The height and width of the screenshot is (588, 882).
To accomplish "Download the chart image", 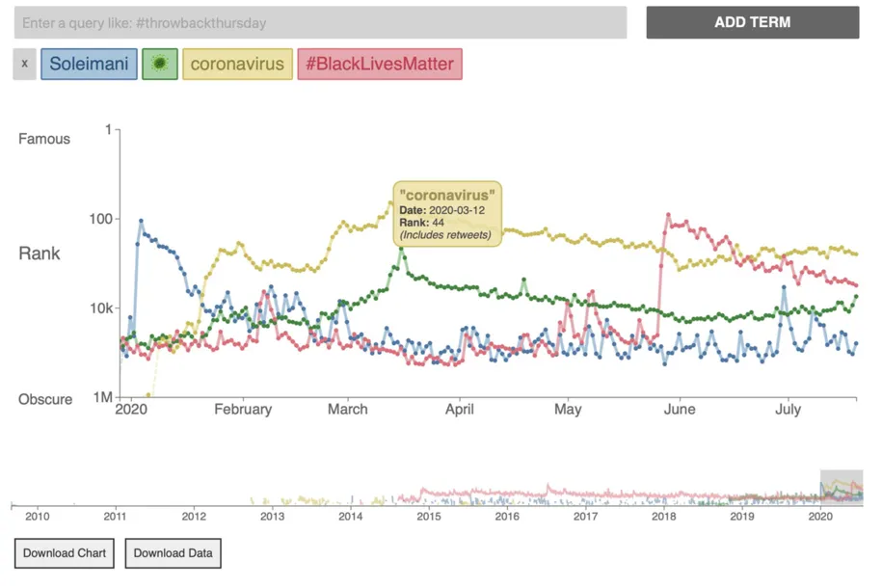I will 65,553.
